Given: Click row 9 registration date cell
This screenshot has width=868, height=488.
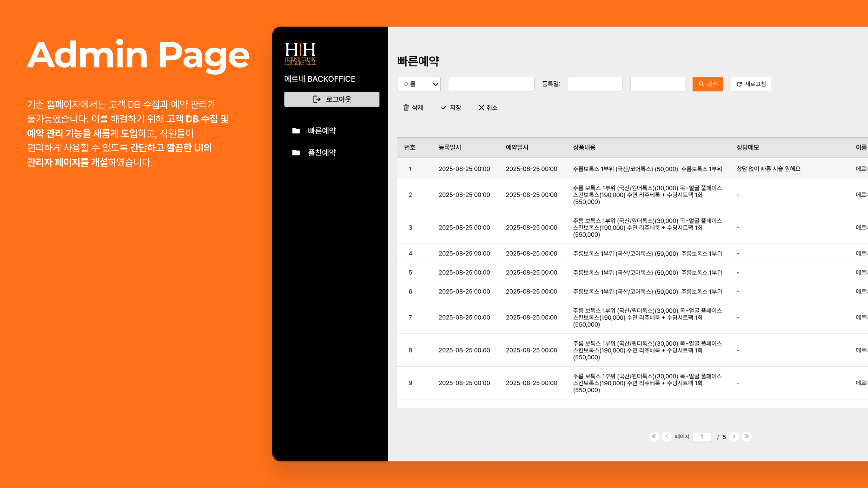Looking at the screenshot, I should pos(464,383).
